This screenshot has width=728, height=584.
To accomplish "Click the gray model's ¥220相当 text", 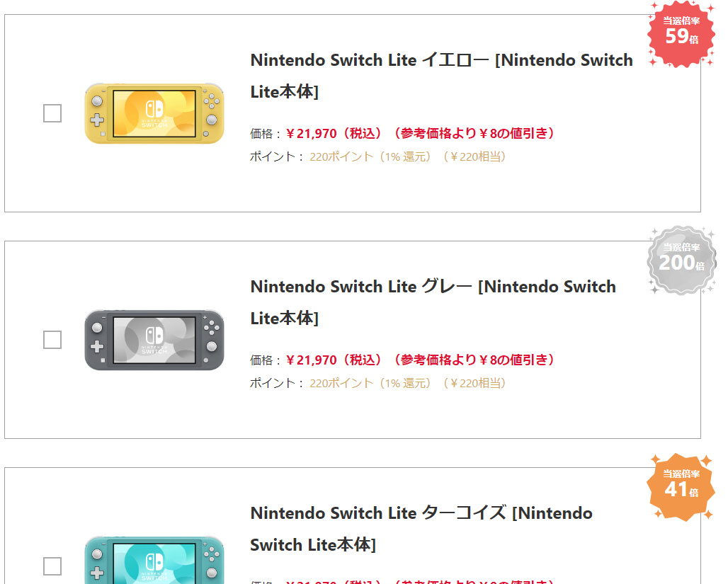I will tap(475, 383).
